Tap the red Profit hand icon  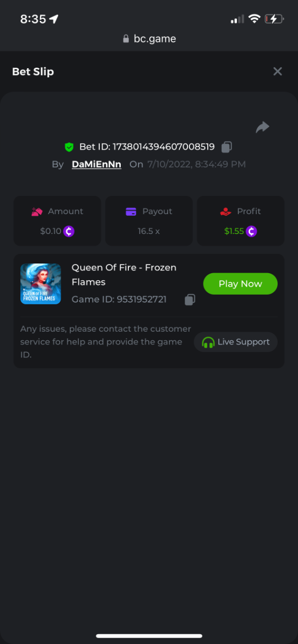226,211
